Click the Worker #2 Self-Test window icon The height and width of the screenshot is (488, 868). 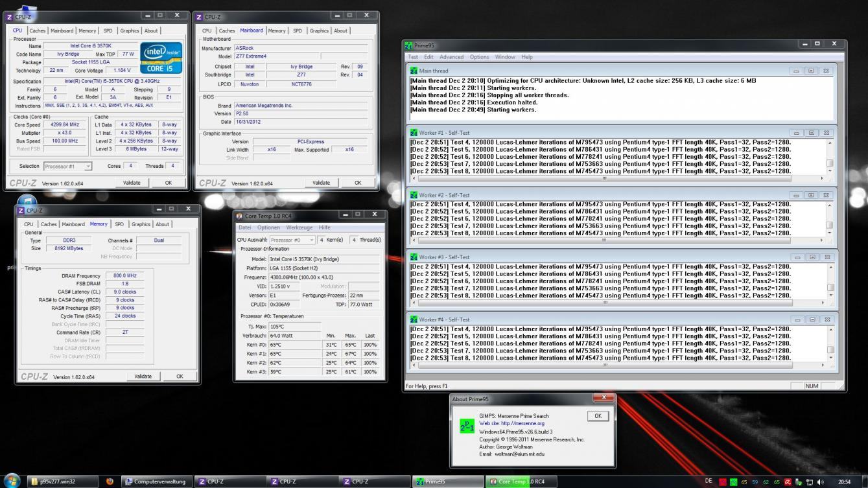(414, 195)
